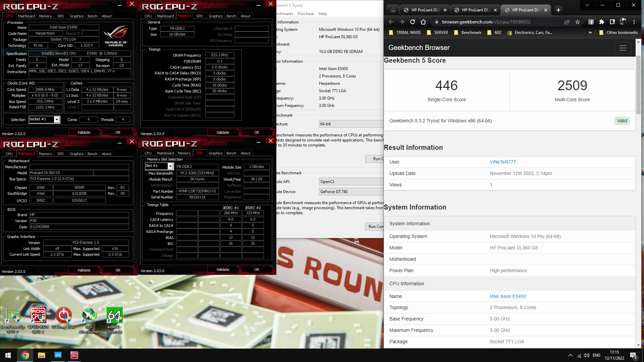644x362 pixels.
Task: Expand the bookmarks bar overflow chevron
Action: [590, 33]
